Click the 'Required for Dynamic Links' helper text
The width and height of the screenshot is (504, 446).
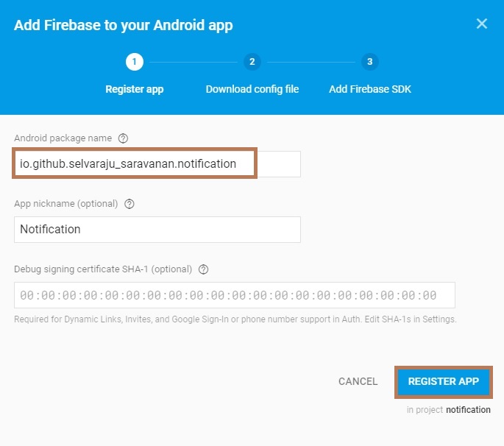point(235,319)
